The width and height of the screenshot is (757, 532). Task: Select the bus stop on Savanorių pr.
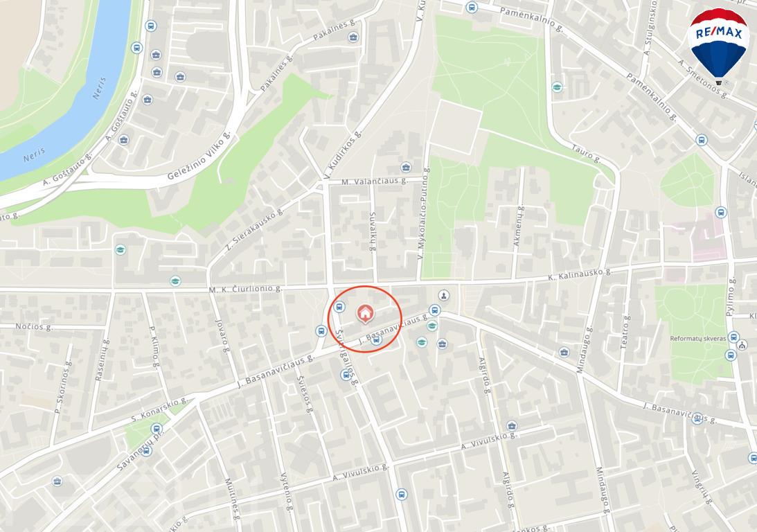[x=147, y=451]
